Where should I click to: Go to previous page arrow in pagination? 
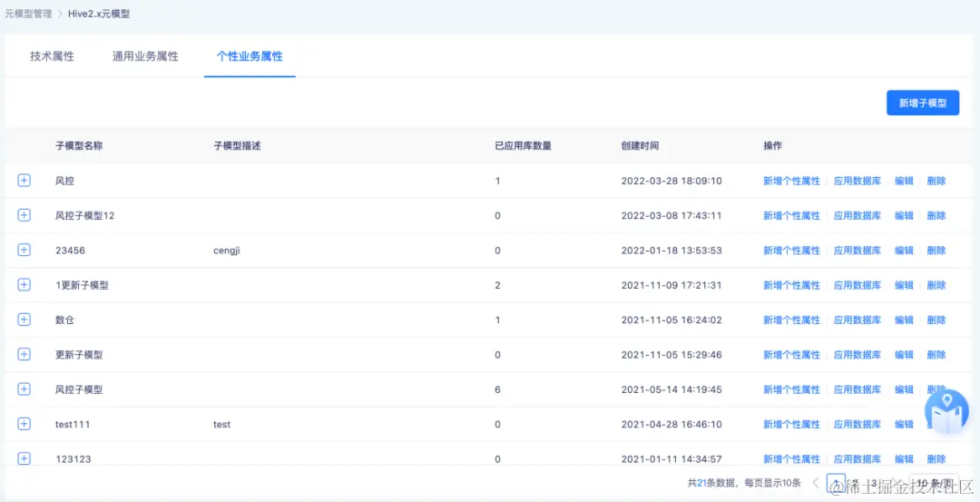[x=816, y=483]
